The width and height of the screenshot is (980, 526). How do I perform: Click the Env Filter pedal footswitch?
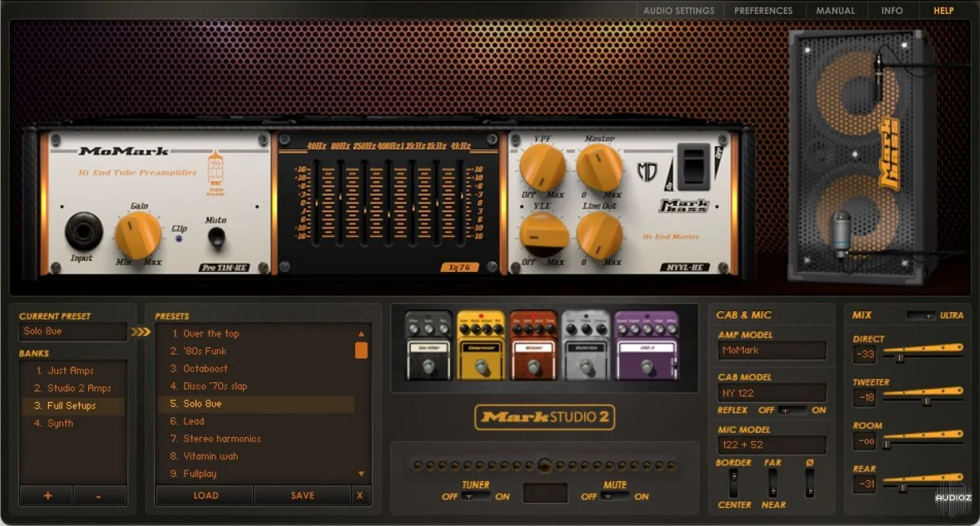click(428, 366)
